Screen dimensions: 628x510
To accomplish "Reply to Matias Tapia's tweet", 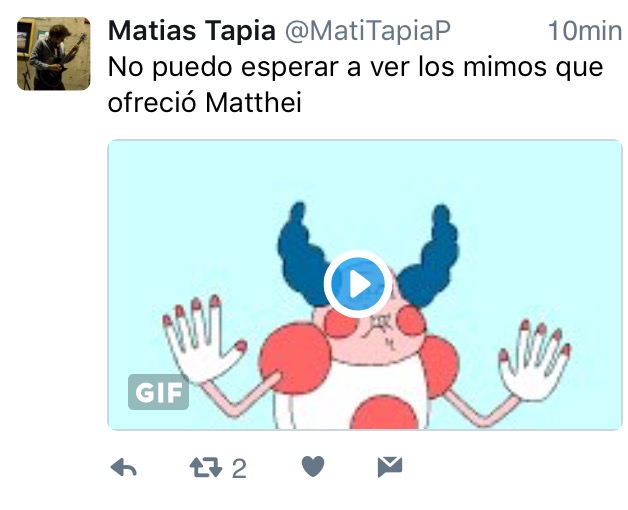I will coord(123,468).
